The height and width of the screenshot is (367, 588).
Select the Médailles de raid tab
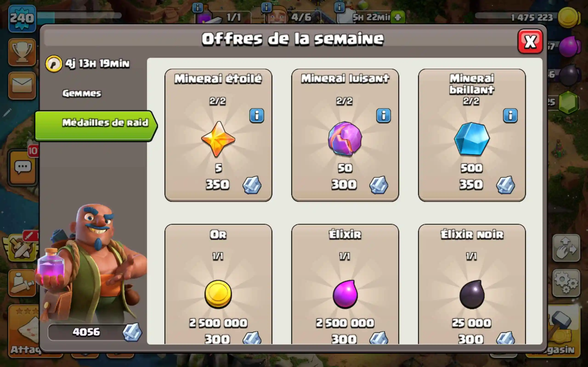(x=96, y=126)
